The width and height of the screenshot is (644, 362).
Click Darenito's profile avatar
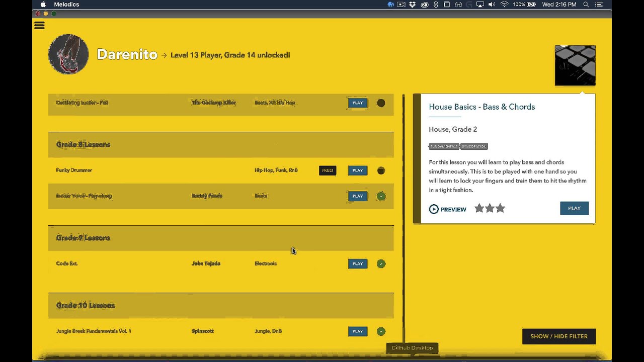coord(68,54)
